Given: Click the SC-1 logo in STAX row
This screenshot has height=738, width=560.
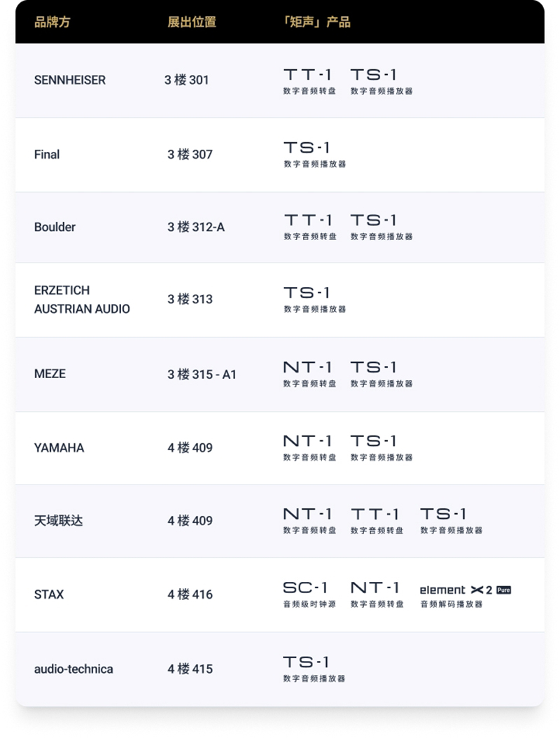Looking at the screenshot, I should pyautogui.click(x=306, y=587).
